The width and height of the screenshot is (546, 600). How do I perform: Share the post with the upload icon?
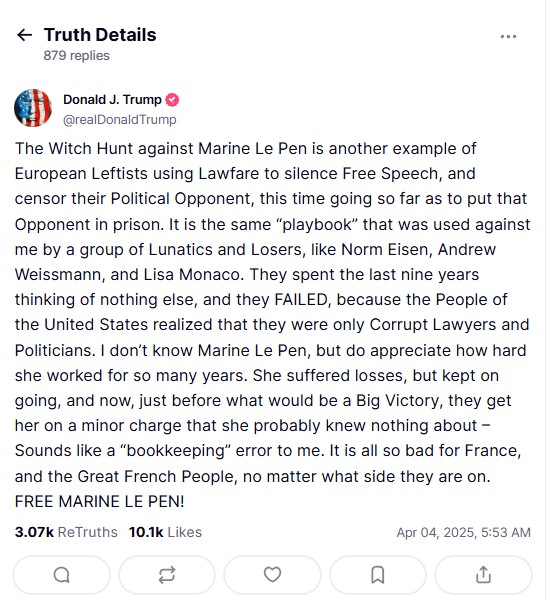coord(483,574)
